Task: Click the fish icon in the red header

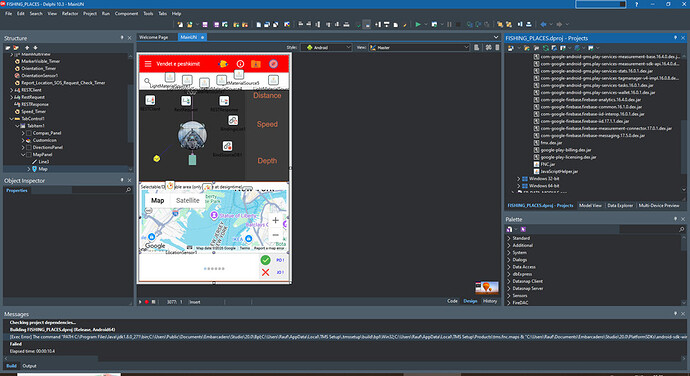Action: (223, 64)
